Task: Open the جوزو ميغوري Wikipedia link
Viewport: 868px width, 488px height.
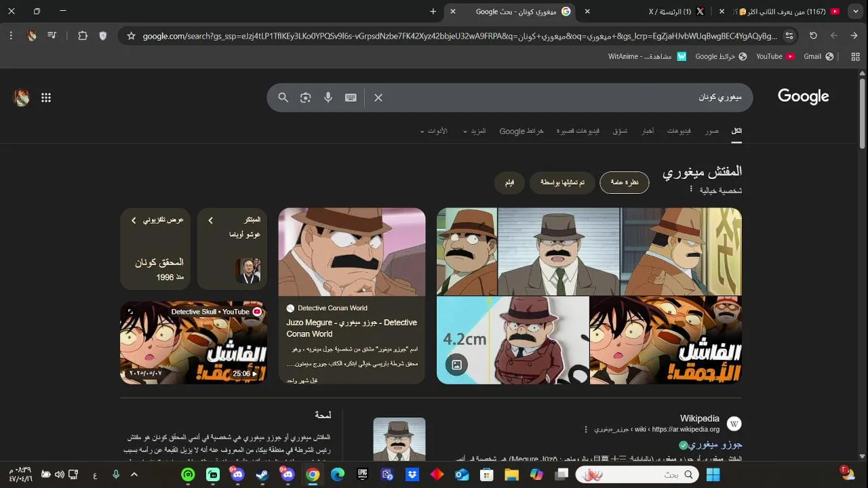Action: coord(715,445)
